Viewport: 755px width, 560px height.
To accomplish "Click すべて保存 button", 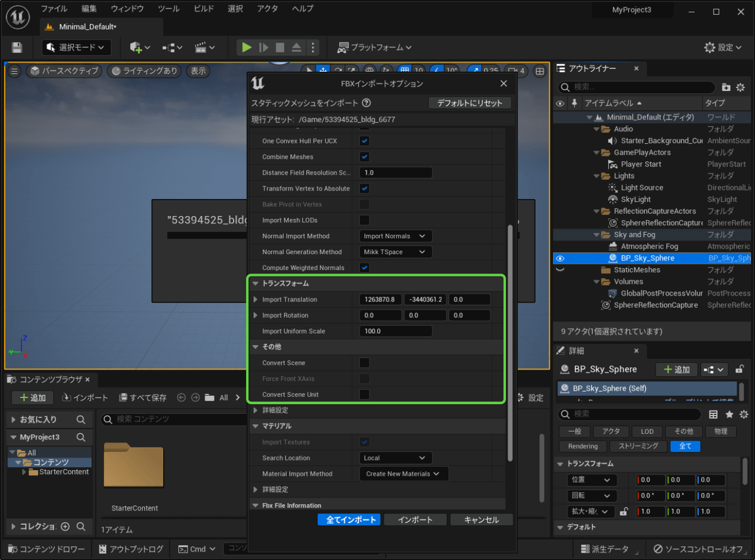I will pyautogui.click(x=143, y=397).
